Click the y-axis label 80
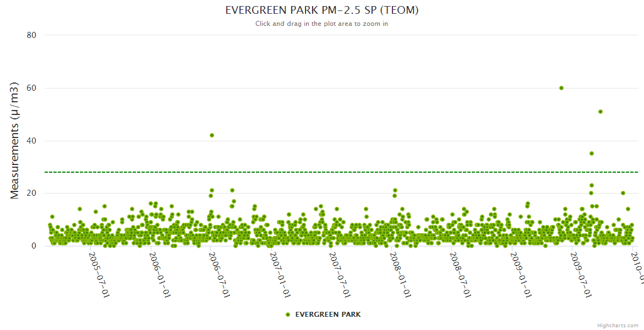The height and width of the screenshot is (330, 644). (x=31, y=35)
